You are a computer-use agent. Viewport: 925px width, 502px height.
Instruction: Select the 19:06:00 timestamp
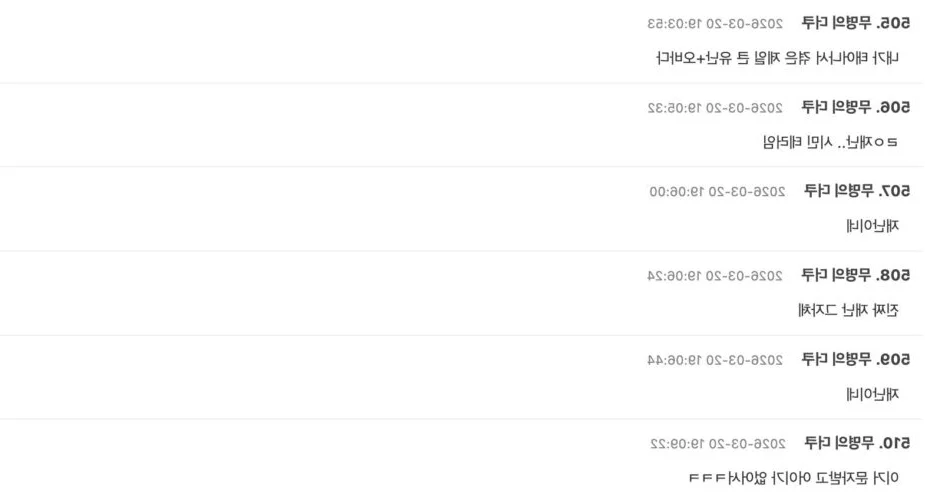[x=717, y=192]
